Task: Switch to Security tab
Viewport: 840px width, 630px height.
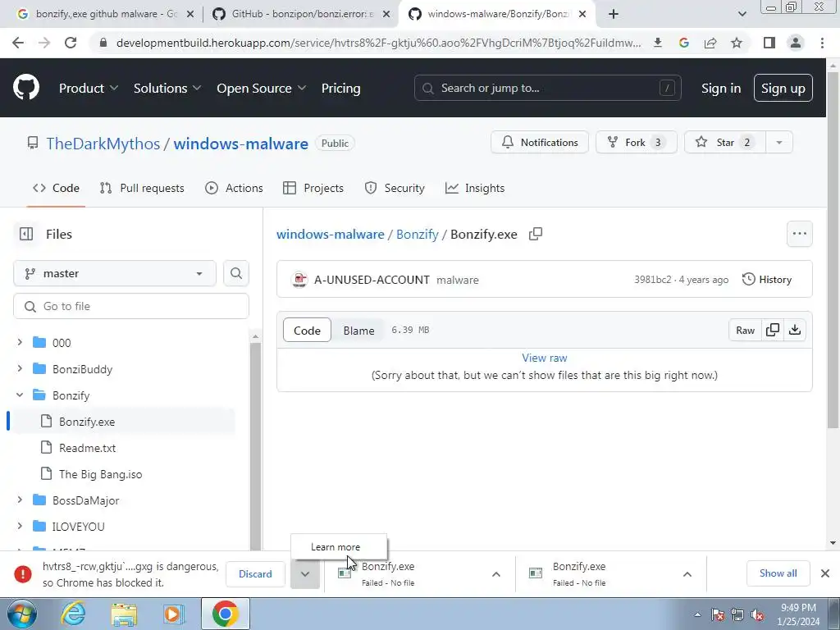Action: click(x=395, y=188)
